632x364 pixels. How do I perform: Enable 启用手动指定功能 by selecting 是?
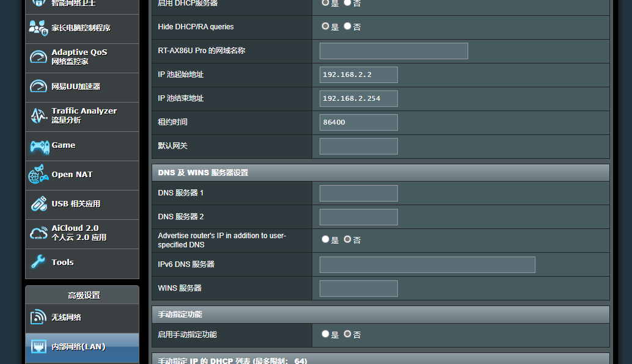coord(326,334)
